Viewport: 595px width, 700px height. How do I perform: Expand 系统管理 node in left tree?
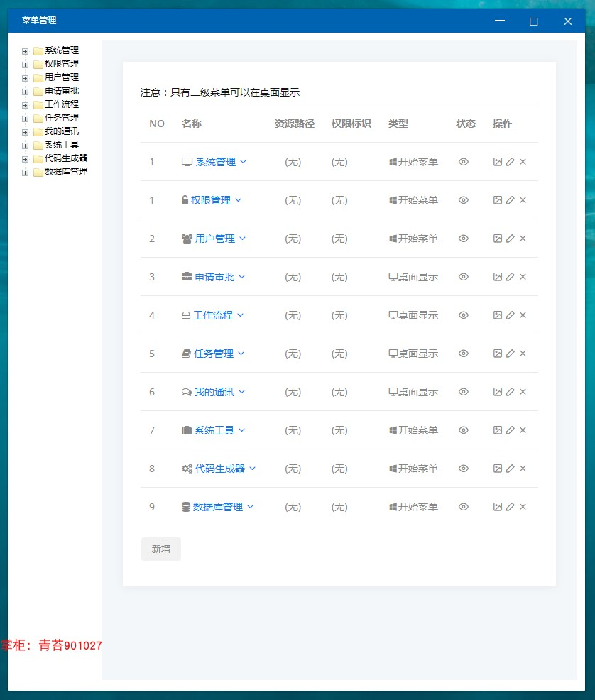[25, 51]
